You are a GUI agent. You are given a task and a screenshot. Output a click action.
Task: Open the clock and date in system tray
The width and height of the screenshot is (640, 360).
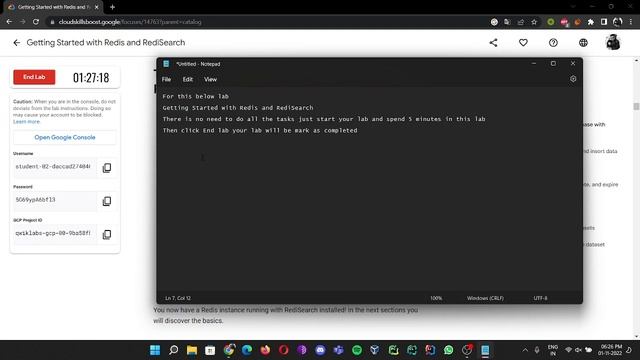click(x=611, y=350)
